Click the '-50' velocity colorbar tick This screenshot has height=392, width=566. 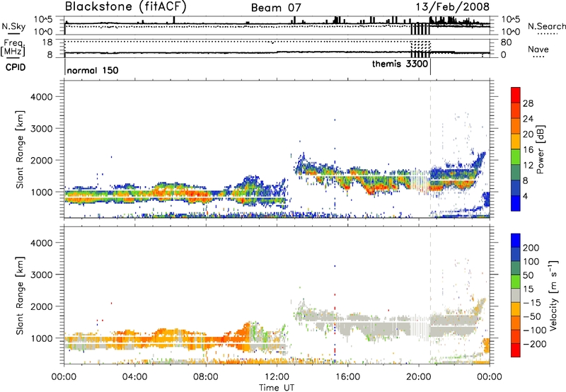tap(532, 316)
